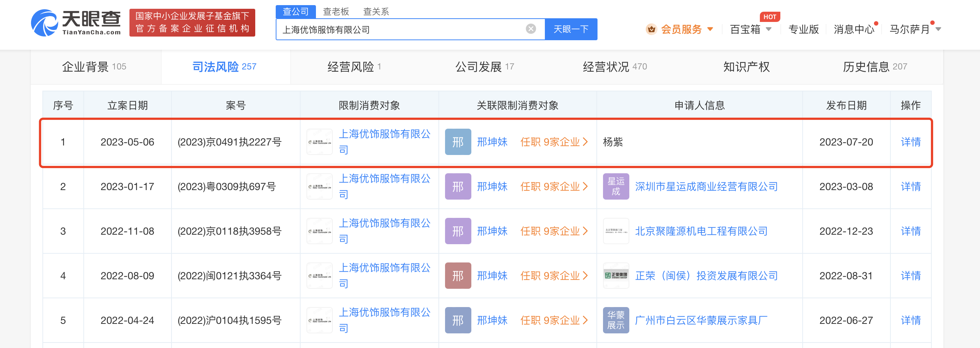Open the 百宝箱 dropdown menu
The height and width of the screenshot is (348, 980).
coord(768,29)
